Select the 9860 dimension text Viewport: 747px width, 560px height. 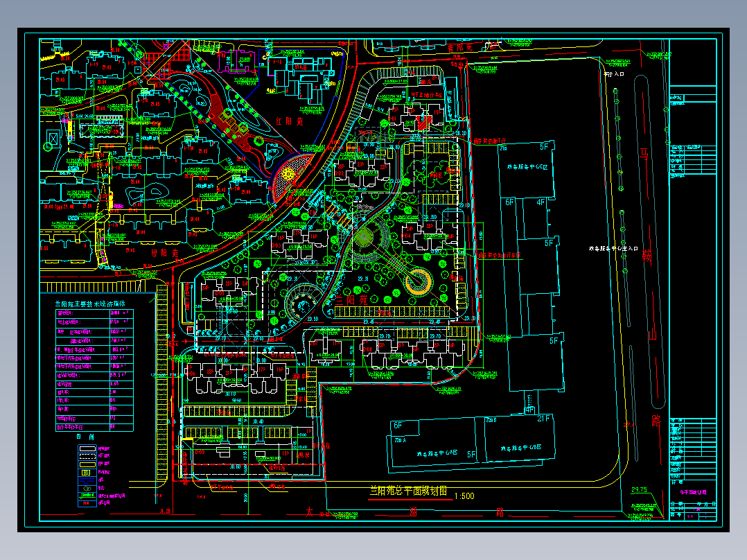pyautogui.click(x=236, y=401)
